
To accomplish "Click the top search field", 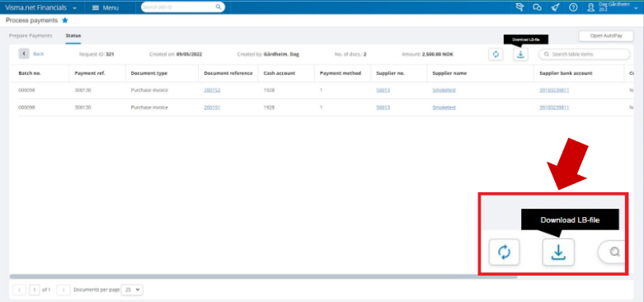I will coord(183,7).
